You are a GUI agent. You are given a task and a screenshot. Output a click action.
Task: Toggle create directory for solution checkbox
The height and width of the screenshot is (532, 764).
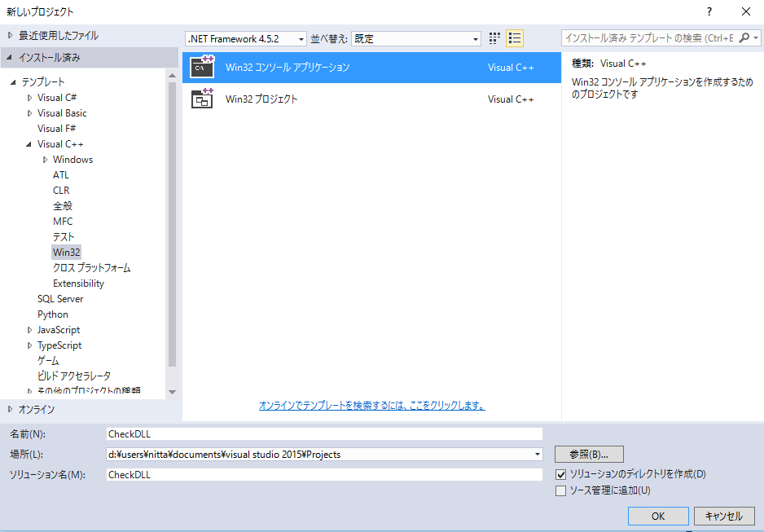[x=560, y=474]
